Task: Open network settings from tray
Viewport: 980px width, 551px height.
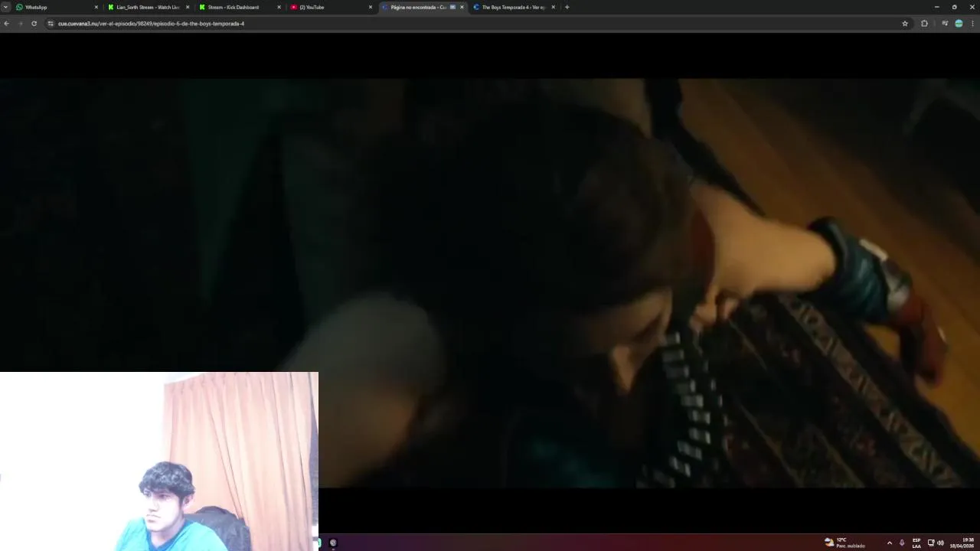Action: click(931, 543)
